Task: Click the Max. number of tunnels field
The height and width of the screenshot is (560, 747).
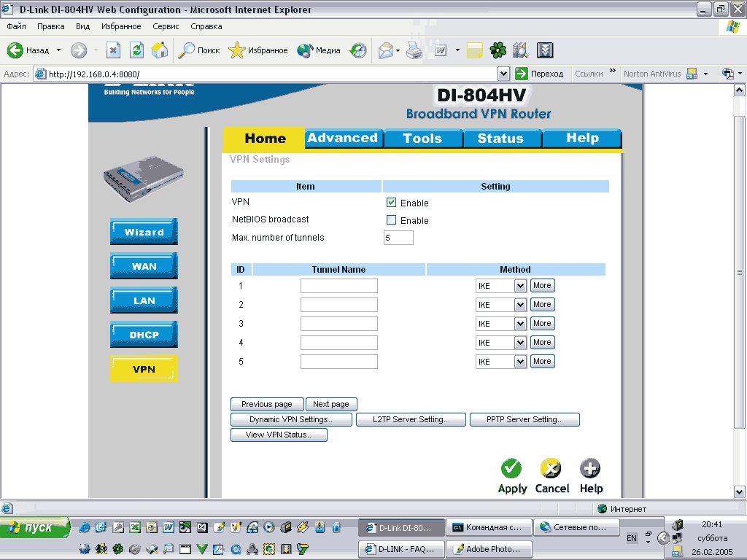Action: (398, 238)
